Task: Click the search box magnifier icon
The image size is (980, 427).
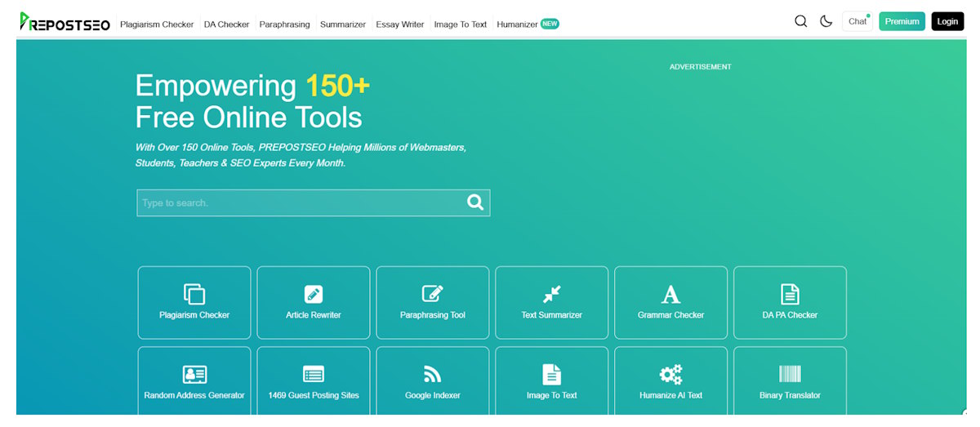Action: click(475, 202)
